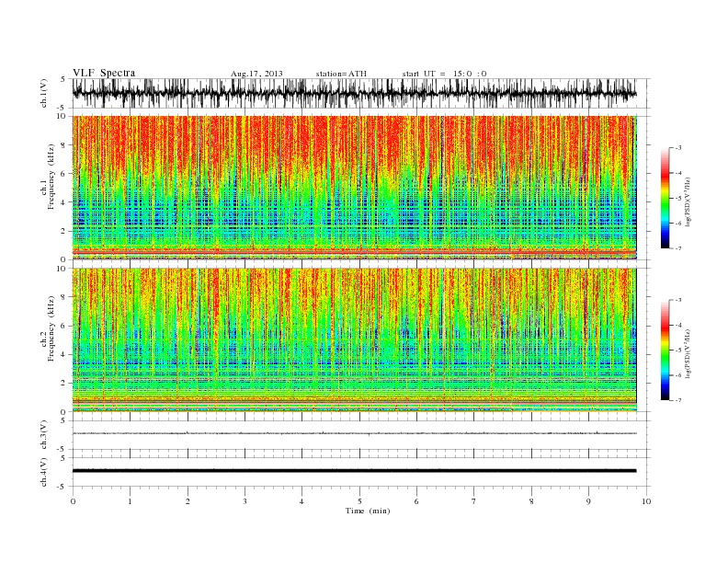
Task: Click the "-3" label on ch.2 colorbar
Action: pos(678,300)
